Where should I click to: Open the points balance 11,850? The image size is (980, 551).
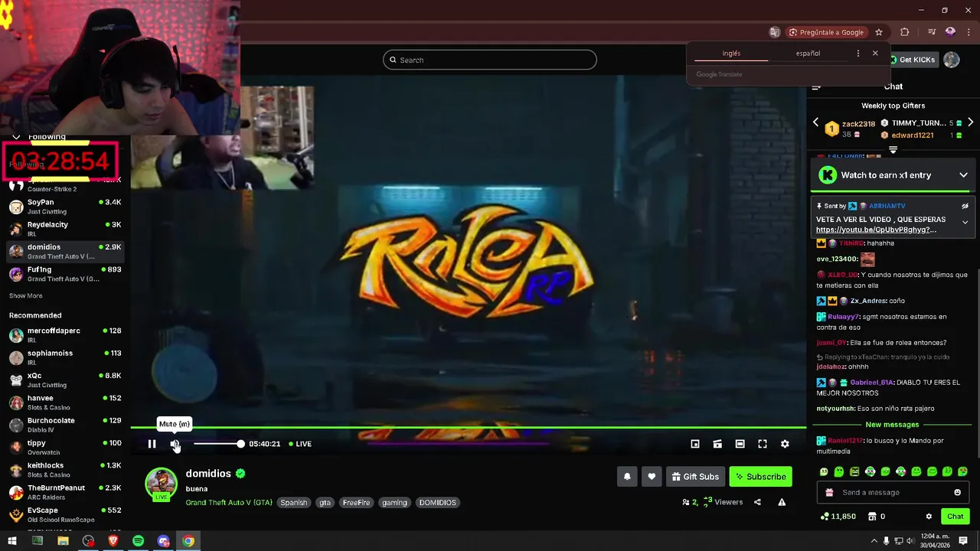838,517
